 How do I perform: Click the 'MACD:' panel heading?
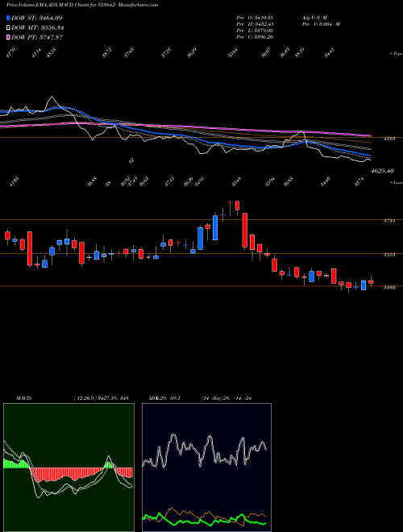pyautogui.click(x=24, y=398)
